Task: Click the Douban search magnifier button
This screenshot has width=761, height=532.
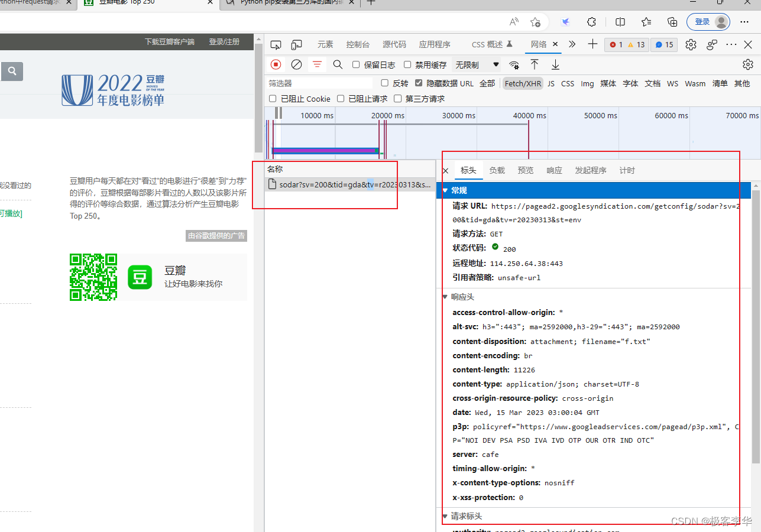Action: tap(12, 72)
